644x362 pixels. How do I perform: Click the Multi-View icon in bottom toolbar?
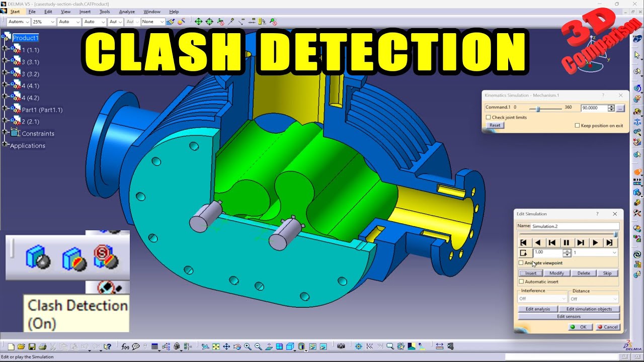coord(279,346)
